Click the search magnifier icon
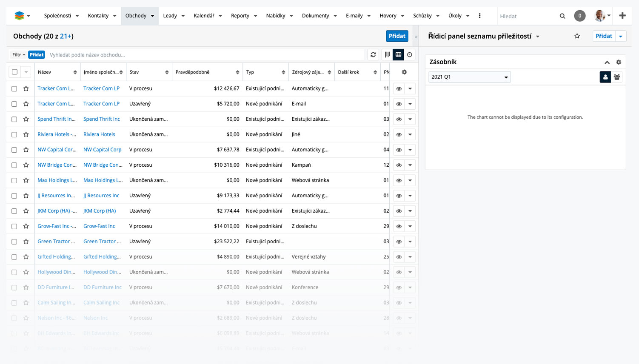The width and height of the screenshot is (639, 364). tap(562, 16)
